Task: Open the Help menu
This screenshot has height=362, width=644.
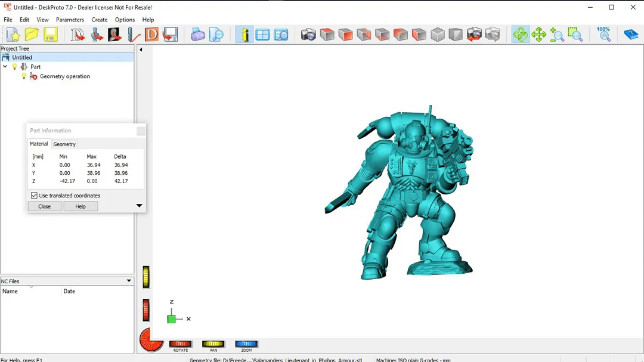Action: 148,20
